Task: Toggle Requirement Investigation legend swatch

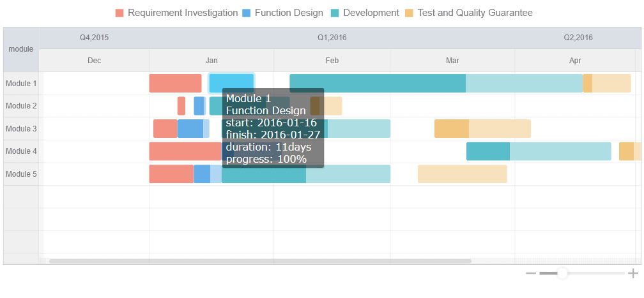Action: tap(119, 13)
